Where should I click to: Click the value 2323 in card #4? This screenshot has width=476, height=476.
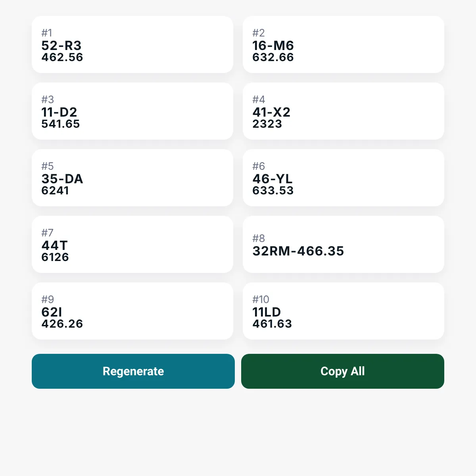coord(267,124)
